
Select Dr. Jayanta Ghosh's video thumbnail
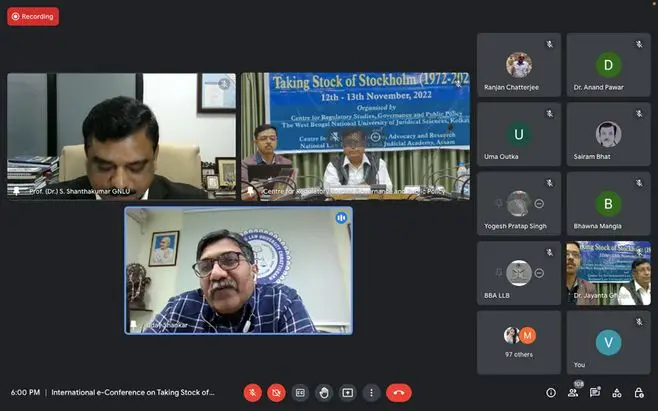608,273
